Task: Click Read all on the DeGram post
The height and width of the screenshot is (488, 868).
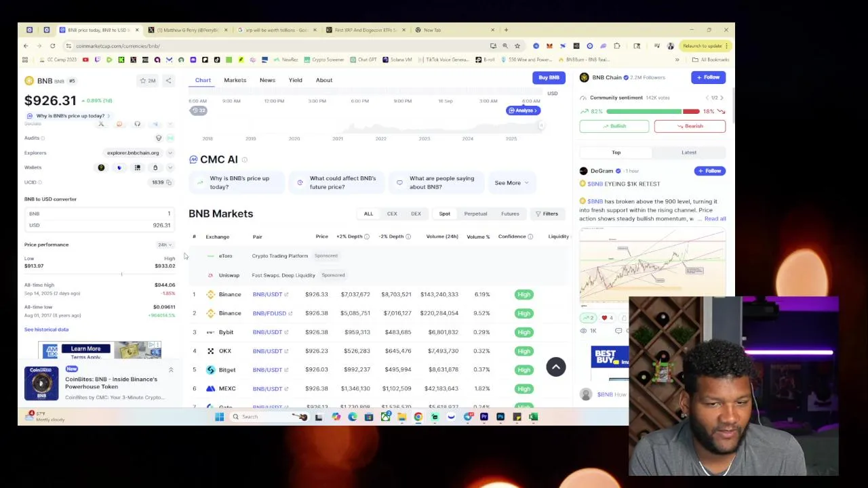Action: [715, 219]
